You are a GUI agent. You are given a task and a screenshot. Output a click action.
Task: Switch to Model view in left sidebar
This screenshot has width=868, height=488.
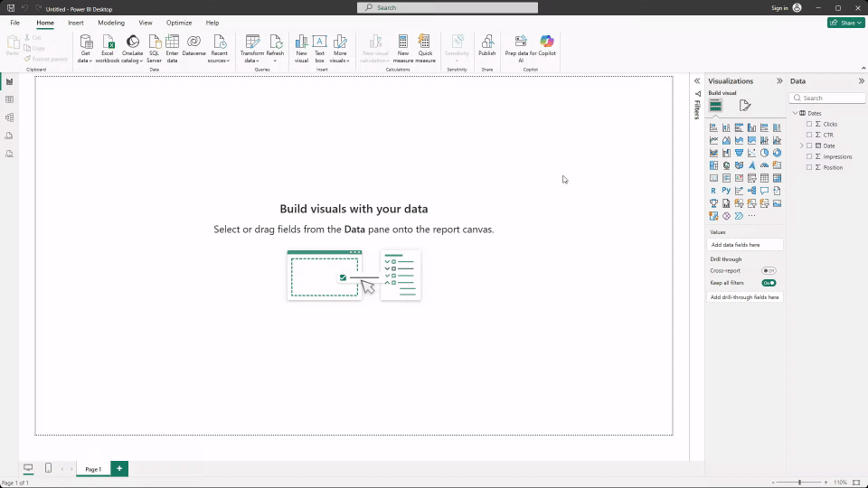[9, 117]
